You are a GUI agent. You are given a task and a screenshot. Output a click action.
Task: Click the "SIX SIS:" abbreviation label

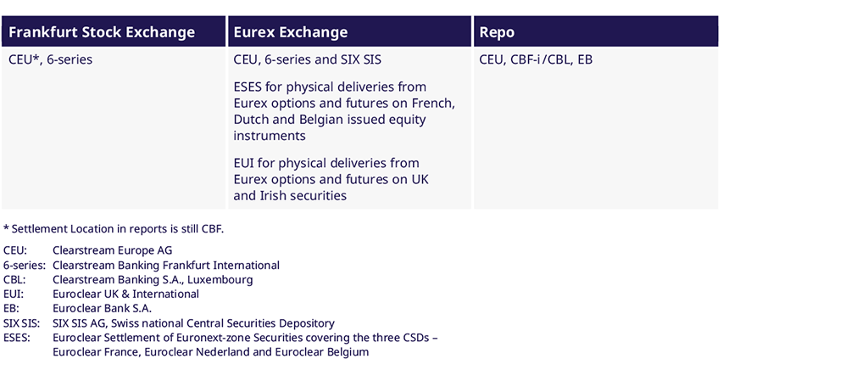[x=22, y=323]
